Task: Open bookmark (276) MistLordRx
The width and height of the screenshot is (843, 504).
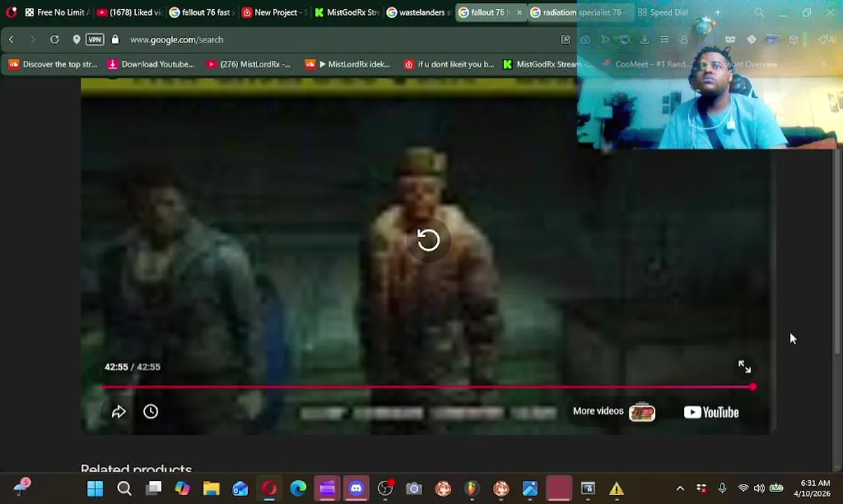Action: (x=249, y=64)
